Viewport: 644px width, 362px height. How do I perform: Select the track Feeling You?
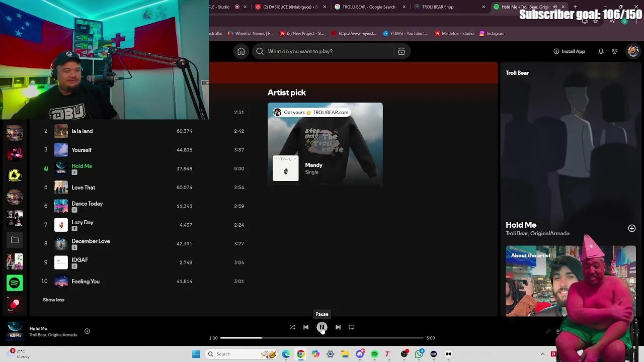coord(86,282)
